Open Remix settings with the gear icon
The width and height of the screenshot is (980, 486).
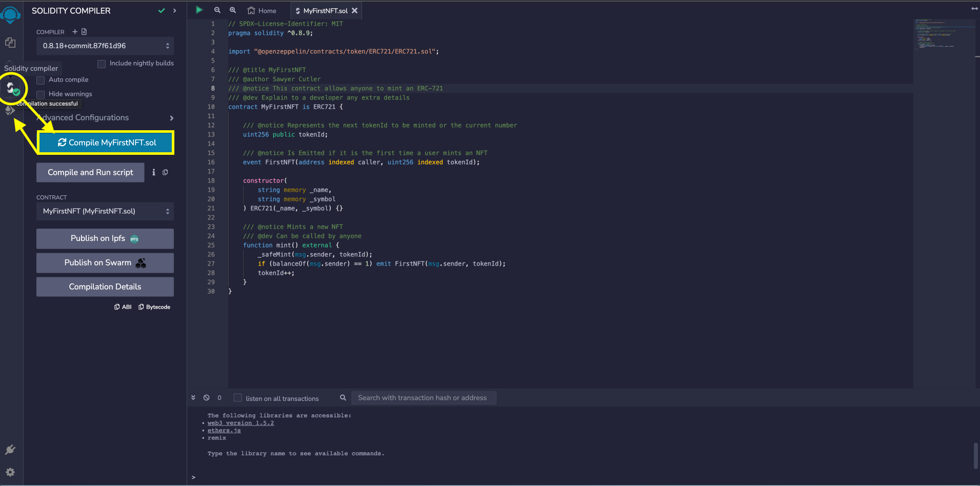pyautogui.click(x=10, y=472)
